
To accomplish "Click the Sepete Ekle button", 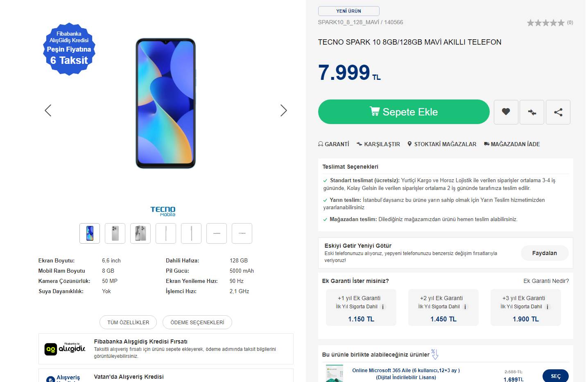I will pyautogui.click(x=403, y=112).
